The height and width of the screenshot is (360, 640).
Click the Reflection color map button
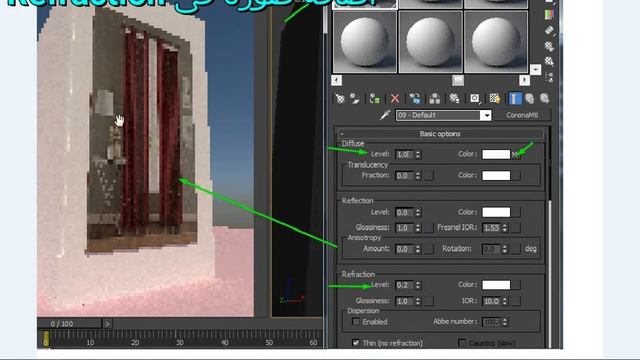pos(516,212)
